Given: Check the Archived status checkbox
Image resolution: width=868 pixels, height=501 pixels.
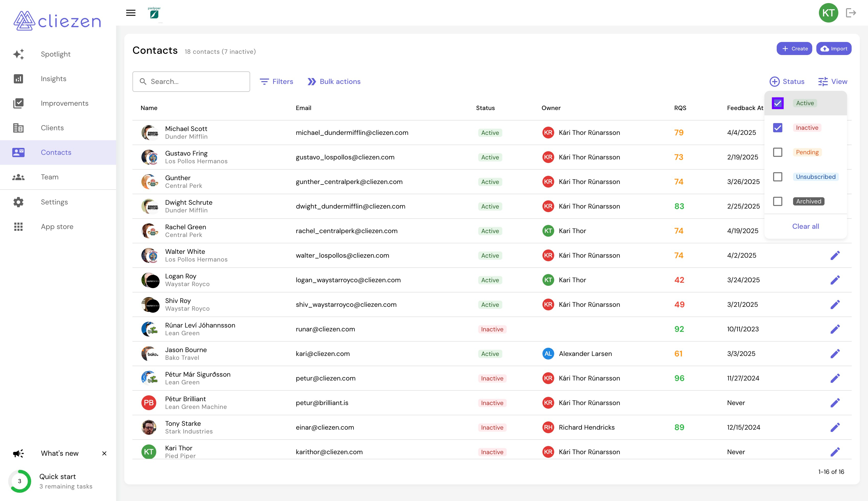Looking at the screenshot, I should tap(777, 201).
